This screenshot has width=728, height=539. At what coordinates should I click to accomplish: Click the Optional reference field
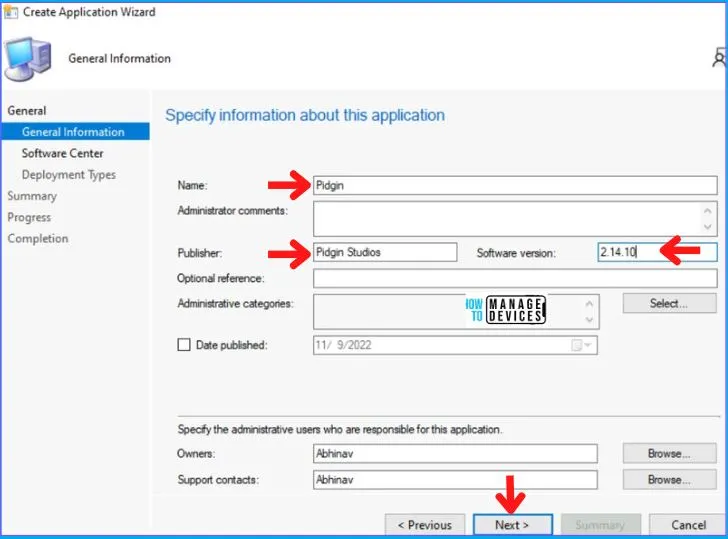(515, 279)
